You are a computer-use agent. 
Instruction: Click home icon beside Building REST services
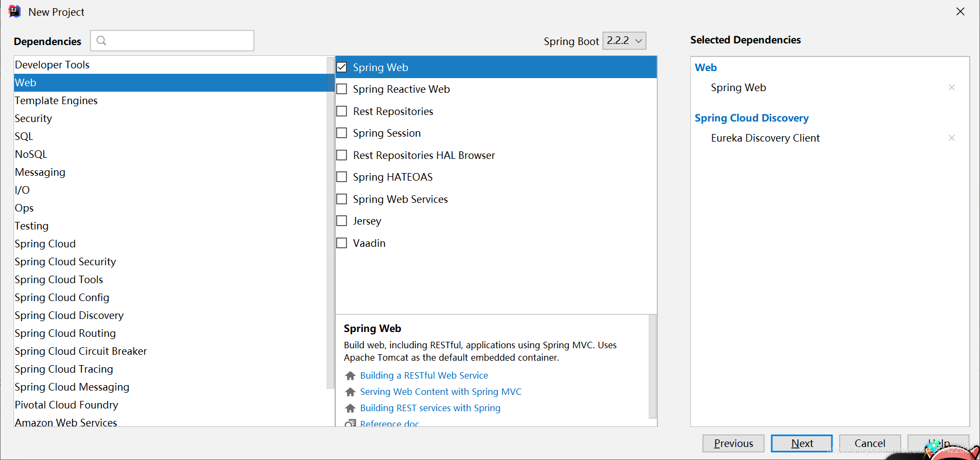point(350,408)
